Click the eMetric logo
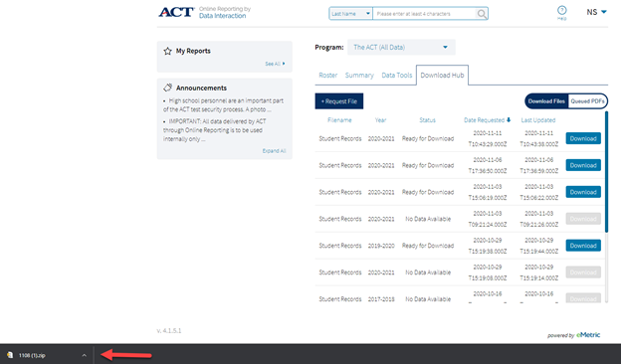 588,335
